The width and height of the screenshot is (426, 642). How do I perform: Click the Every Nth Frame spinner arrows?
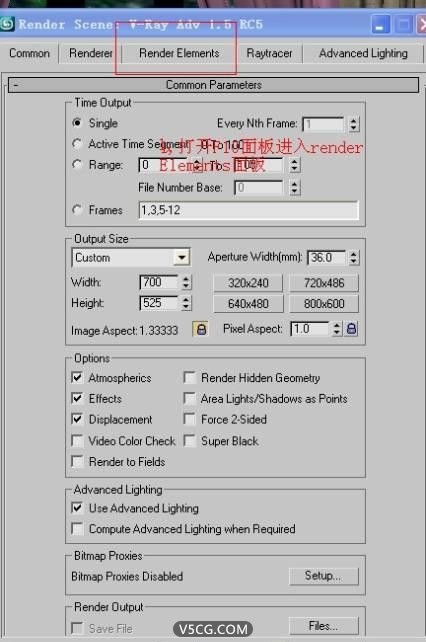tap(354, 124)
